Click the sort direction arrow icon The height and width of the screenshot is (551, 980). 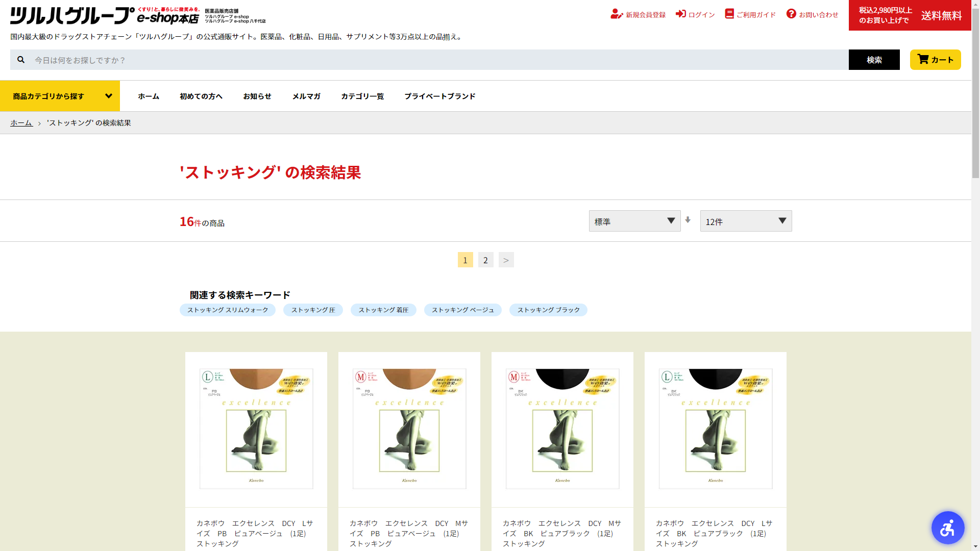pos(688,220)
